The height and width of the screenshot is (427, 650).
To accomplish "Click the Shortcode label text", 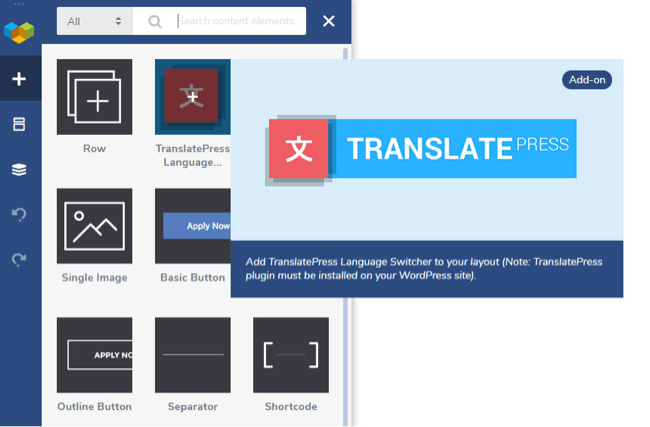I will pyautogui.click(x=291, y=407).
